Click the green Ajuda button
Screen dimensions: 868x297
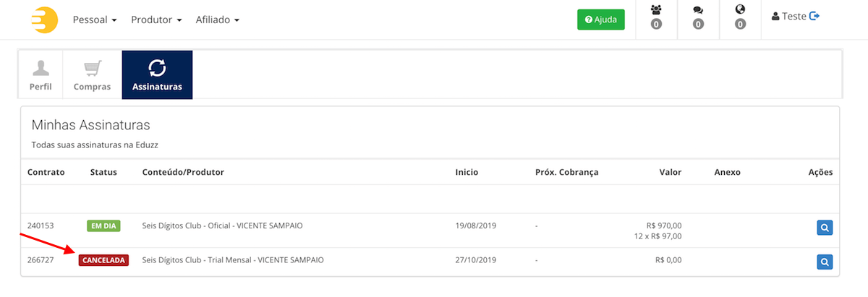tap(600, 20)
